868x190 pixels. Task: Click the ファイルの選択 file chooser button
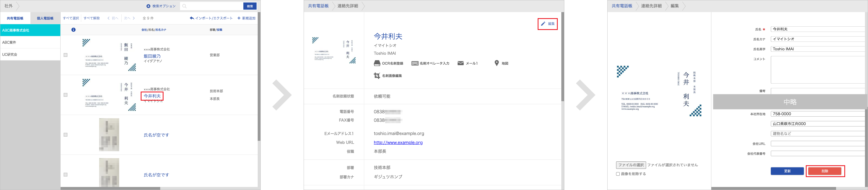coord(631,165)
